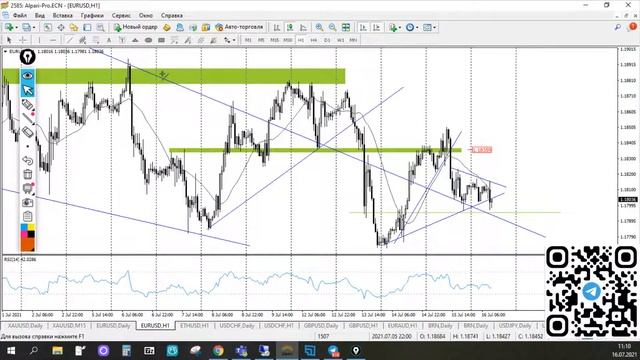Image resolution: width=640 pixels, height=360 pixels.
Task: Switch to W1 timeframe
Action: click(x=340, y=40)
